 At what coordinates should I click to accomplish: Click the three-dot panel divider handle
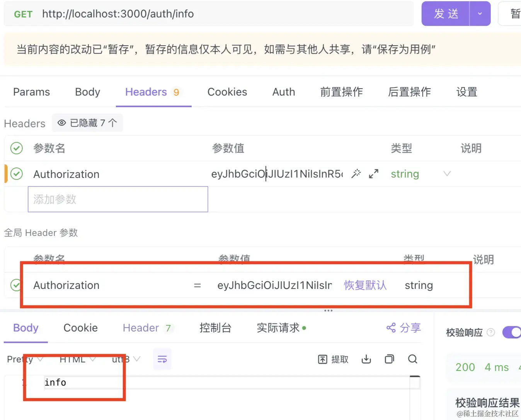329,311
